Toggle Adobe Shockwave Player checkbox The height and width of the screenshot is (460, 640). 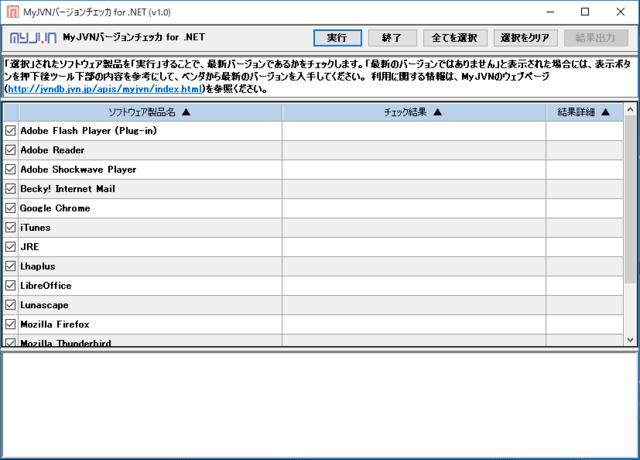(10, 169)
